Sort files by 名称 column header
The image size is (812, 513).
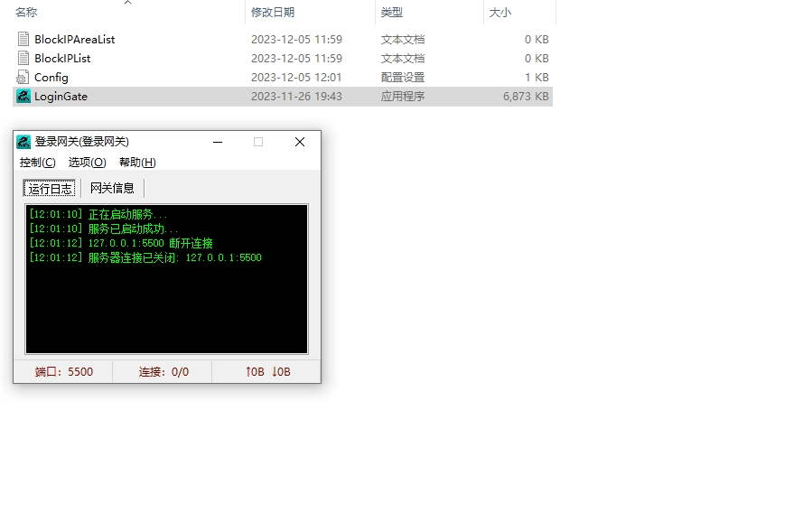pyautogui.click(x=26, y=12)
